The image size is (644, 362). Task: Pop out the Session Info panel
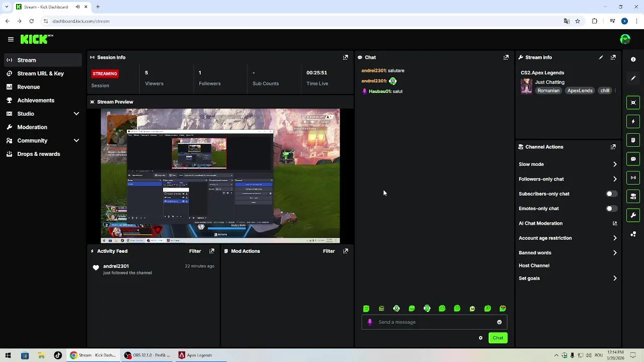345,57
